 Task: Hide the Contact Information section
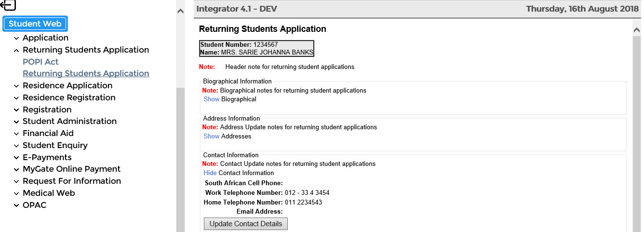click(210, 173)
